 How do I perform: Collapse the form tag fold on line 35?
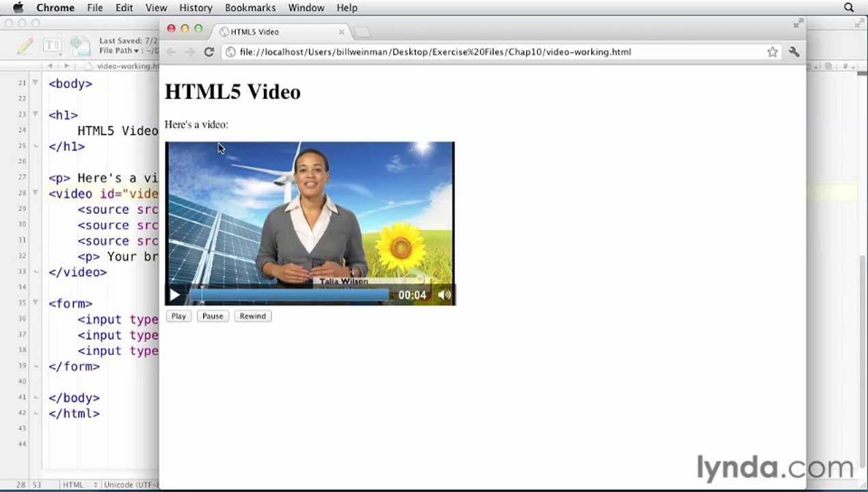point(35,303)
